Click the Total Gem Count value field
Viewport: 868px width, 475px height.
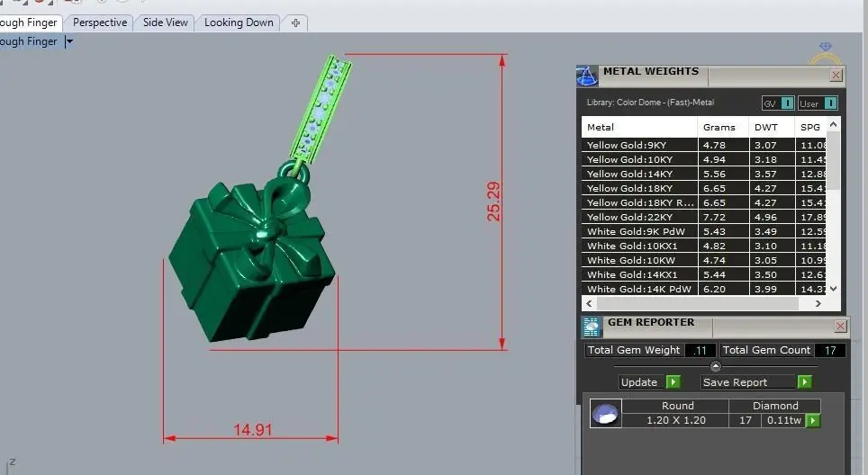[830, 351]
